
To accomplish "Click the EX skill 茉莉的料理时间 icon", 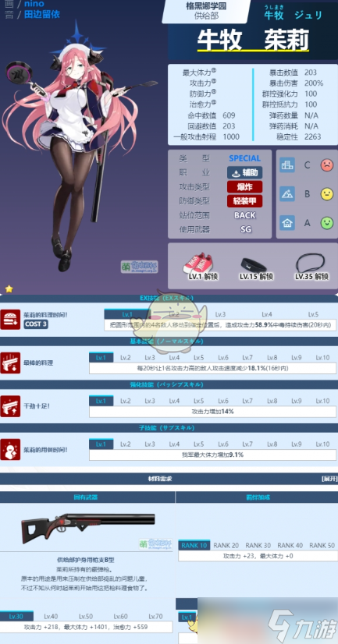I will coord(10,319).
